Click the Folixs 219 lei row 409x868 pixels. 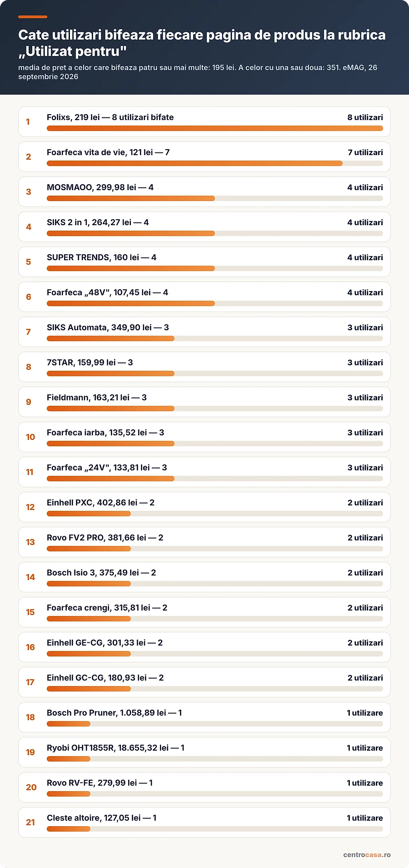click(x=204, y=121)
